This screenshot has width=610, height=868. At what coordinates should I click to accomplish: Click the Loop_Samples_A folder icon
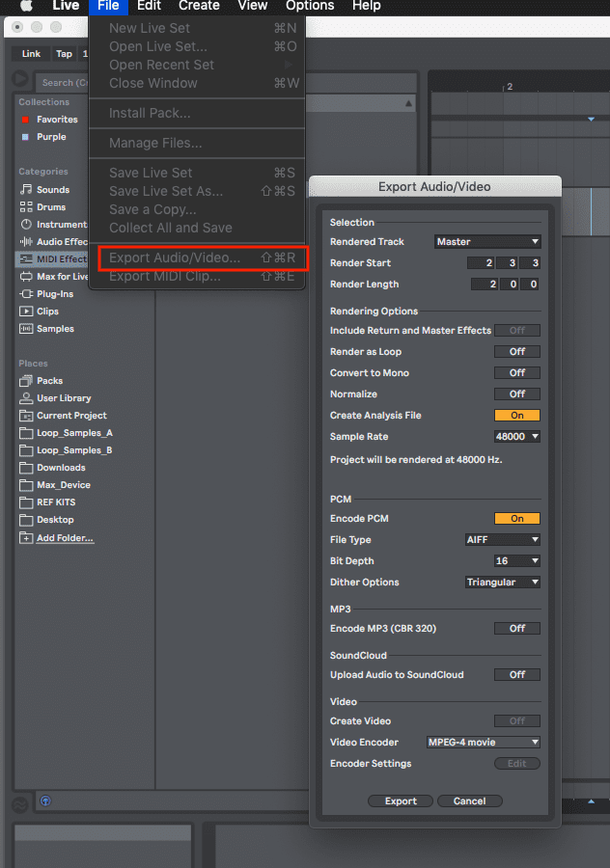pyautogui.click(x=26, y=433)
